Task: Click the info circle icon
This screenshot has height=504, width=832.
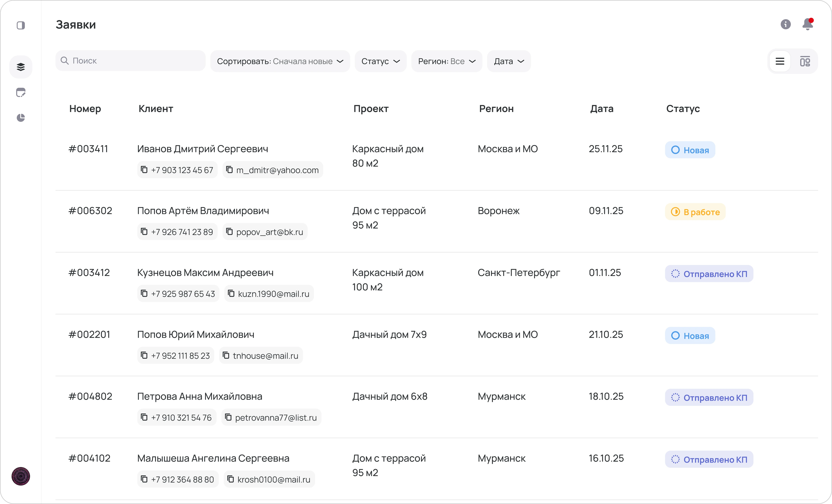Action: click(785, 24)
